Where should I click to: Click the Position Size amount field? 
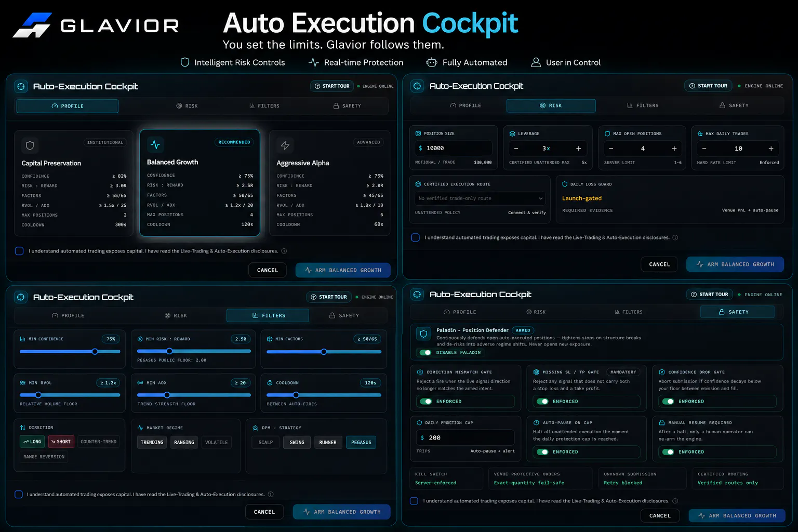point(454,148)
